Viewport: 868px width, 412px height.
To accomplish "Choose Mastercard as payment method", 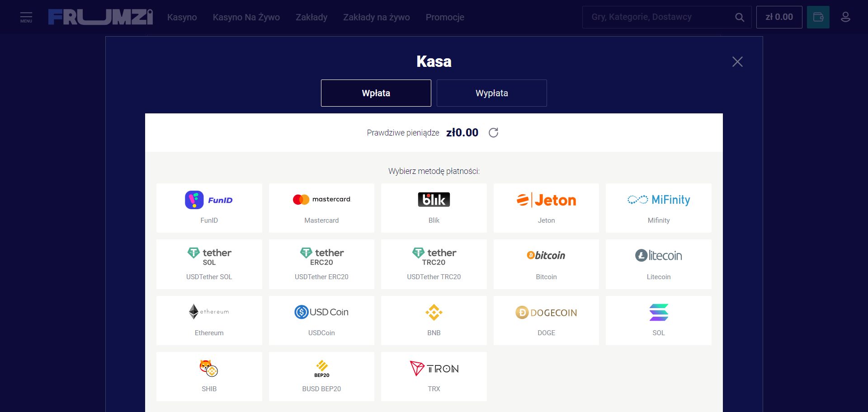I will coord(321,208).
